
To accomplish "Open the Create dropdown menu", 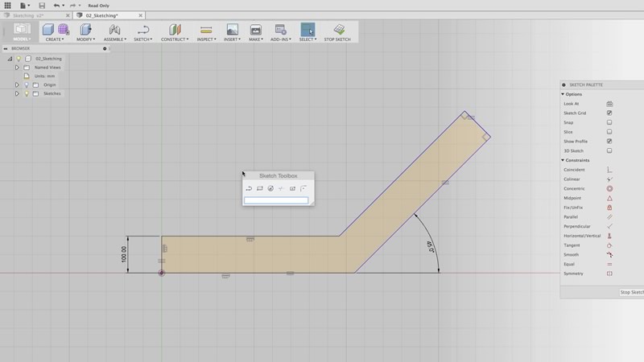I will pyautogui.click(x=55, y=32).
